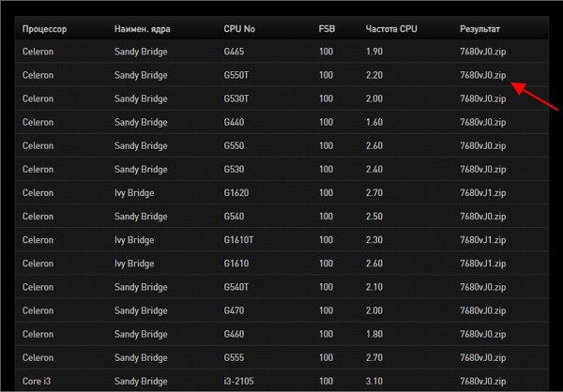Click 7680vJ1.zip in the G1610T row
This screenshot has height=392, width=563.
482,240
